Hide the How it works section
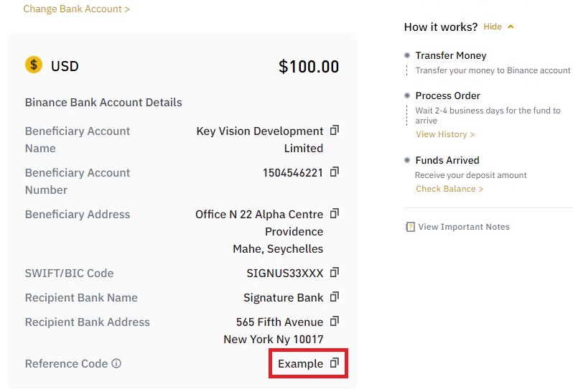Viewport: 573px width, 392px height. [x=493, y=27]
